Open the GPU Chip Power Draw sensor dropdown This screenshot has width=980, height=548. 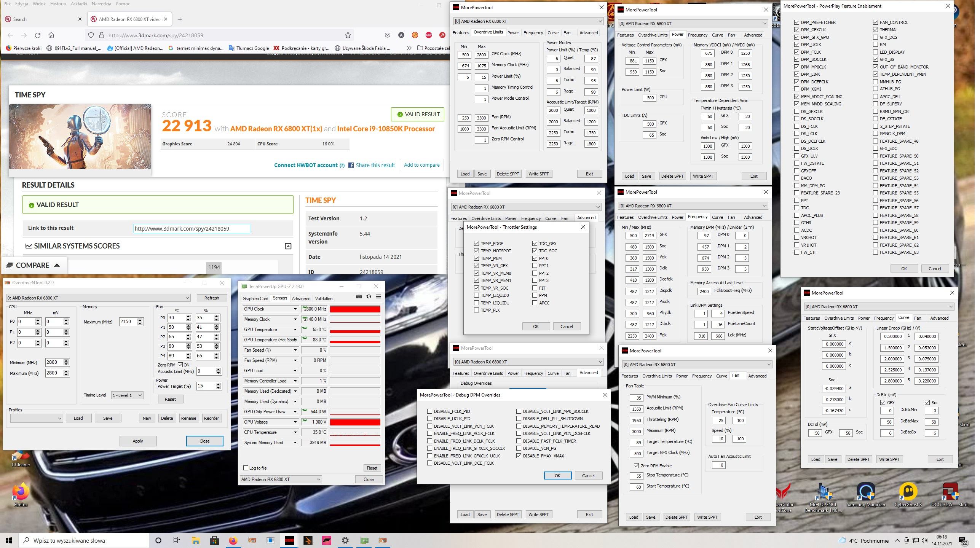pos(295,412)
